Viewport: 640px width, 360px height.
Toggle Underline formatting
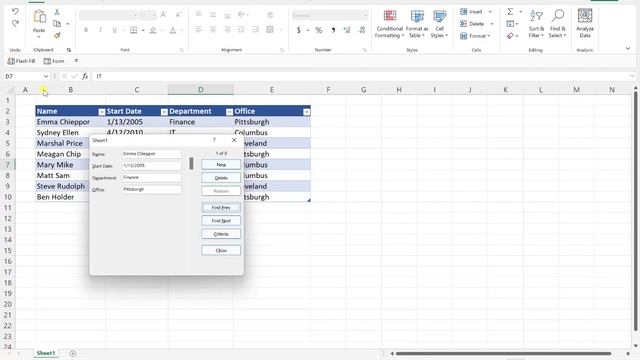point(114,30)
